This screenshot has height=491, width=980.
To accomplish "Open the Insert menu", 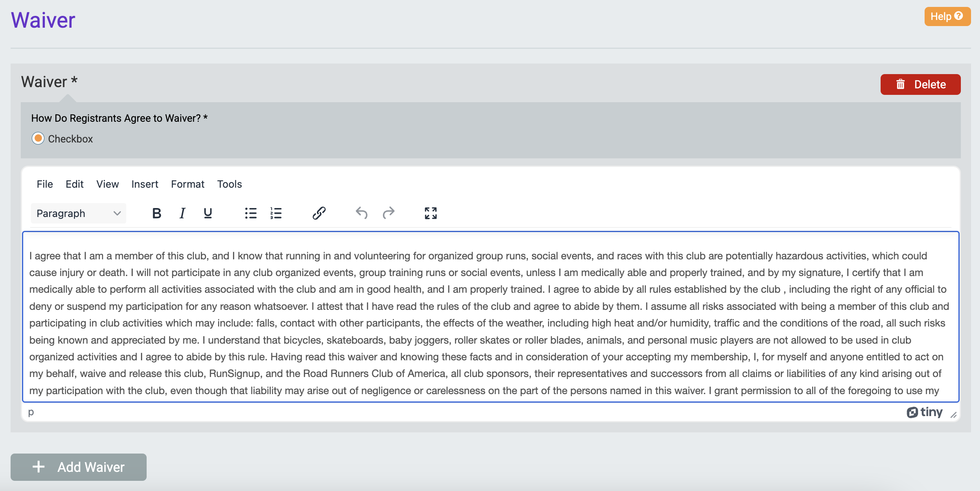I will (x=145, y=184).
